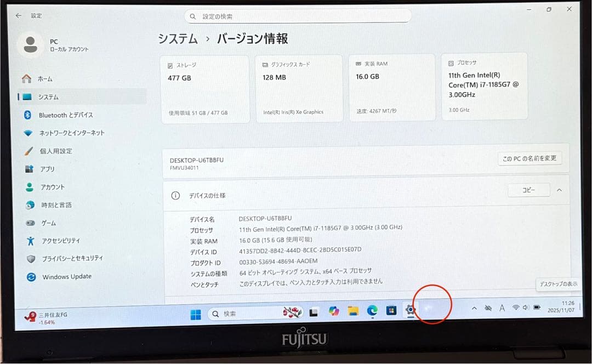
Task: Click the このPCの名前を変更 rename button
Action: click(x=530, y=158)
